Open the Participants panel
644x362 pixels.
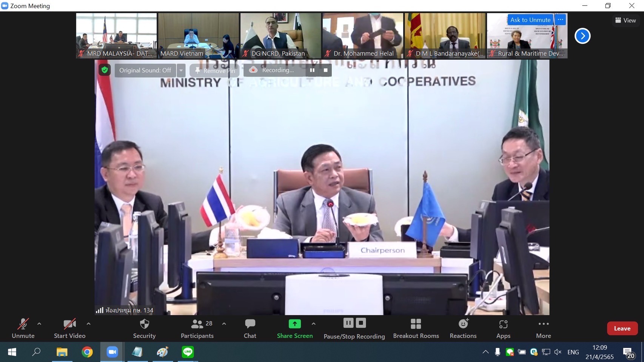click(x=197, y=328)
